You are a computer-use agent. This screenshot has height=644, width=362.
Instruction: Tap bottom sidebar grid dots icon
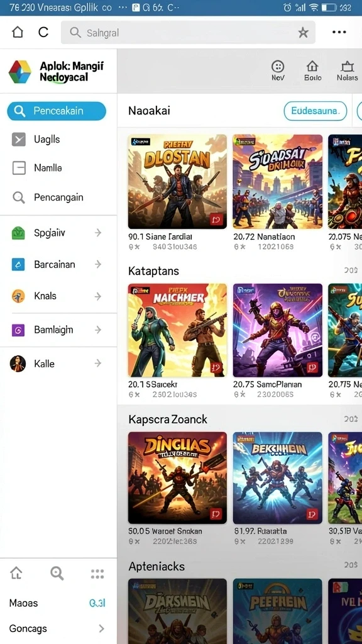tap(97, 574)
